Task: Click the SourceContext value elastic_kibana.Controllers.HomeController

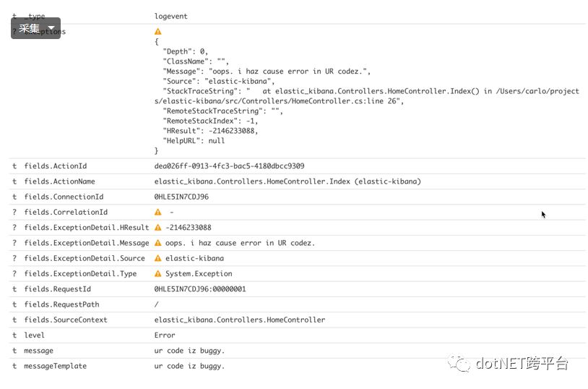Action: pyautogui.click(x=240, y=320)
